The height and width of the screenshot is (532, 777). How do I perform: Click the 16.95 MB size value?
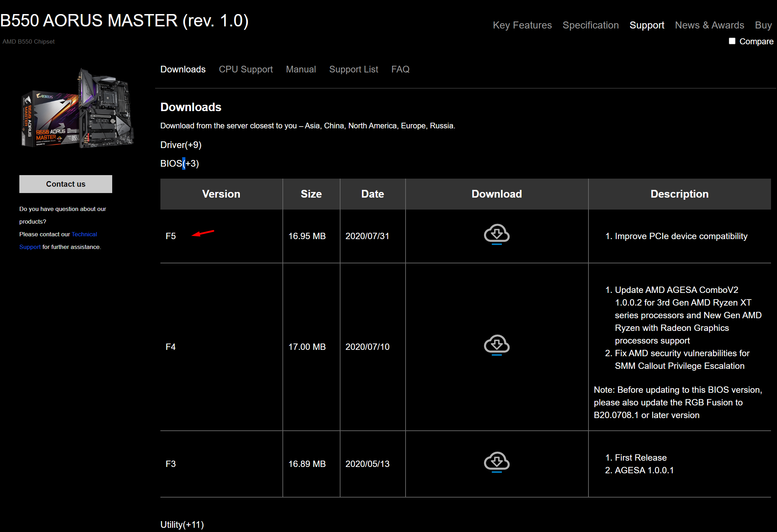tap(307, 236)
